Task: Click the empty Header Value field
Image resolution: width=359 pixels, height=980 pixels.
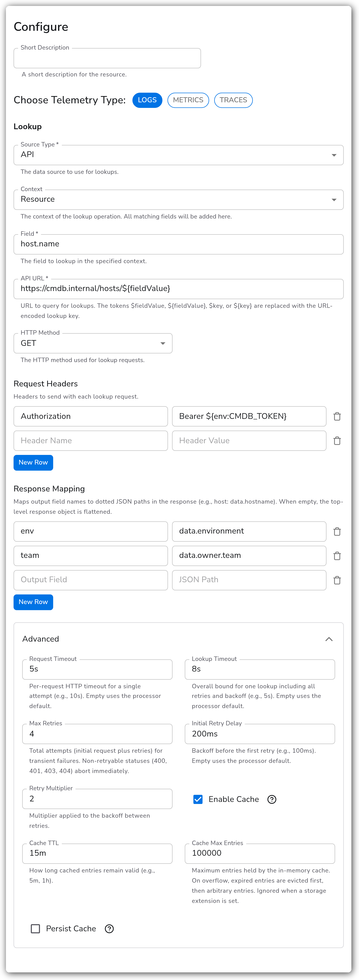Action: (249, 441)
